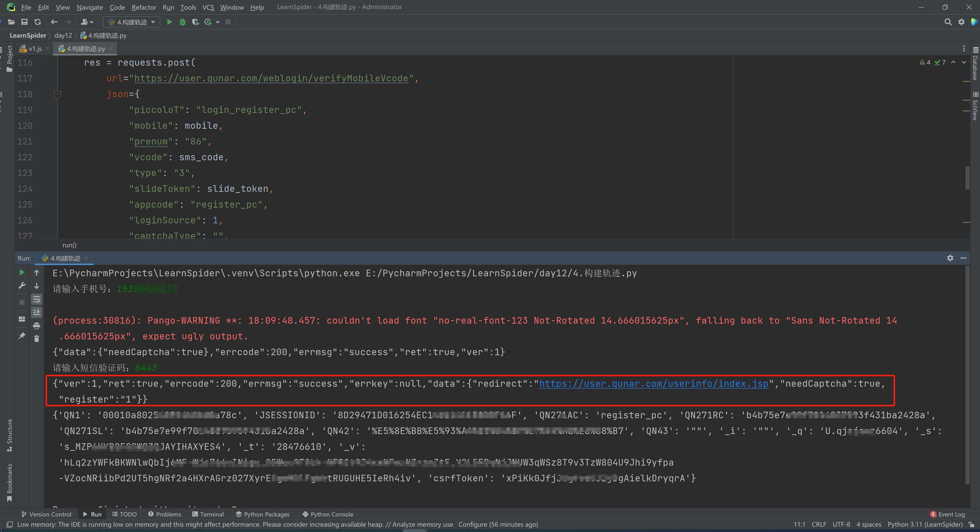Screen dimensions: 980x532
Task: Navigate forward with the right arrow icon
Action: (x=68, y=22)
